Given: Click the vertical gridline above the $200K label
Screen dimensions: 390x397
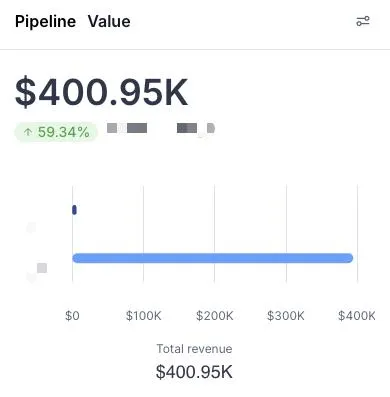Looking at the screenshot, I should [x=215, y=234].
